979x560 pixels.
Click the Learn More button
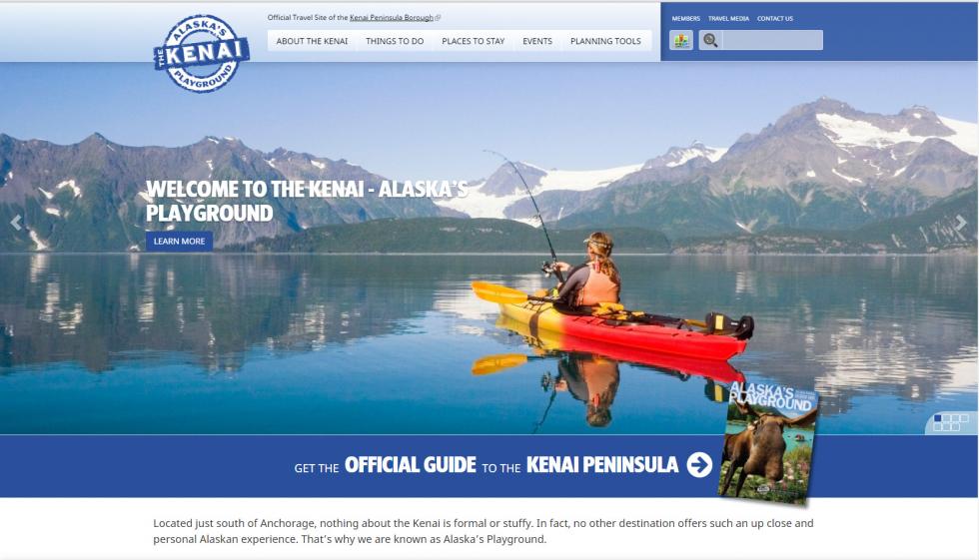179,242
